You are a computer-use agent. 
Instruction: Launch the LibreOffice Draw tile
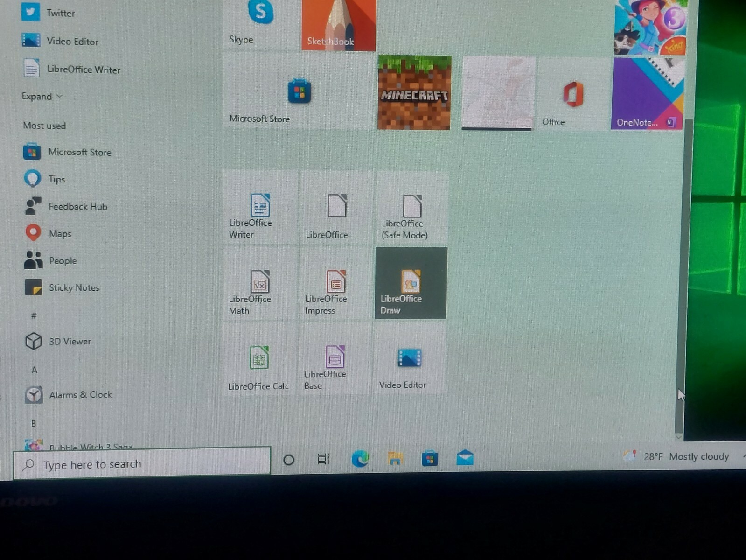(411, 283)
